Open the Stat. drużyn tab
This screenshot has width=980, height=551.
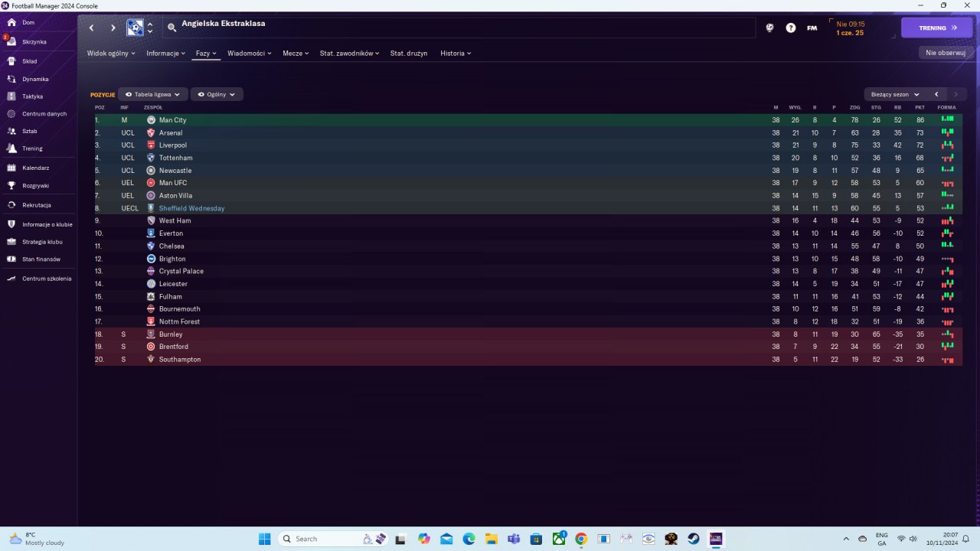pos(409,54)
